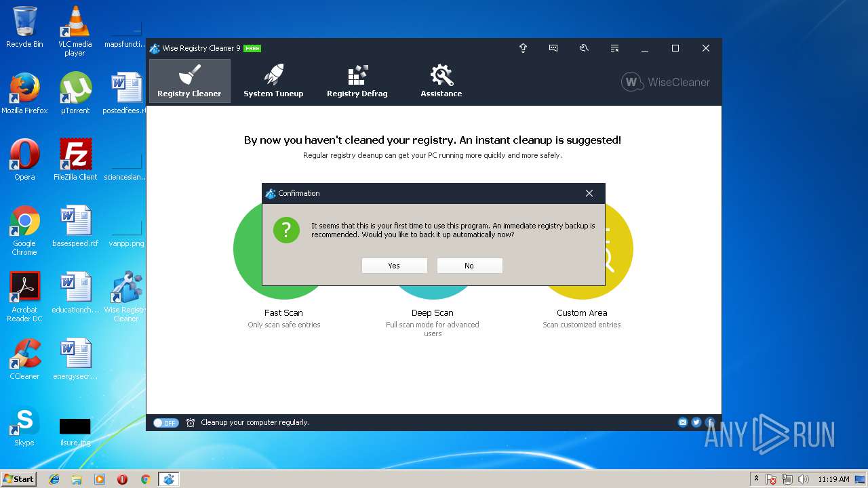Screen dimensions: 868x488
Task: Launch Chrome from the taskbar
Action: click(145, 479)
